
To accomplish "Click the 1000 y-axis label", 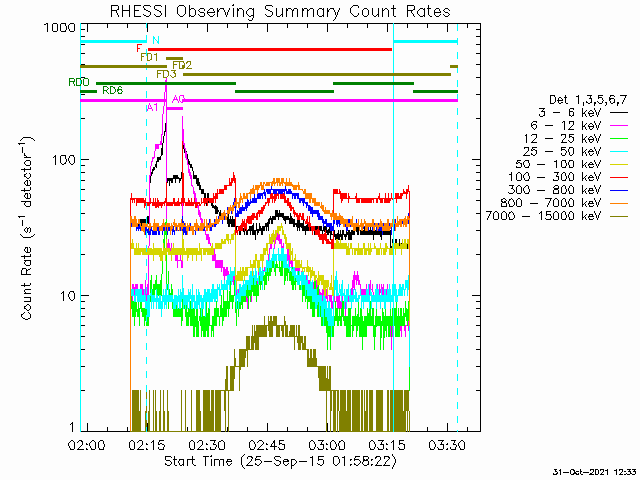I will pyautogui.click(x=60, y=28).
